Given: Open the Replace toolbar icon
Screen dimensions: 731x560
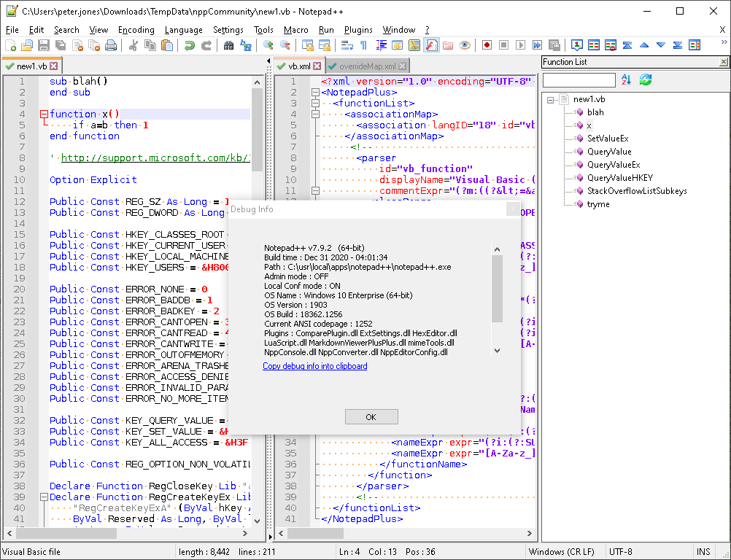Looking at the screenshot, I should 245,45.
